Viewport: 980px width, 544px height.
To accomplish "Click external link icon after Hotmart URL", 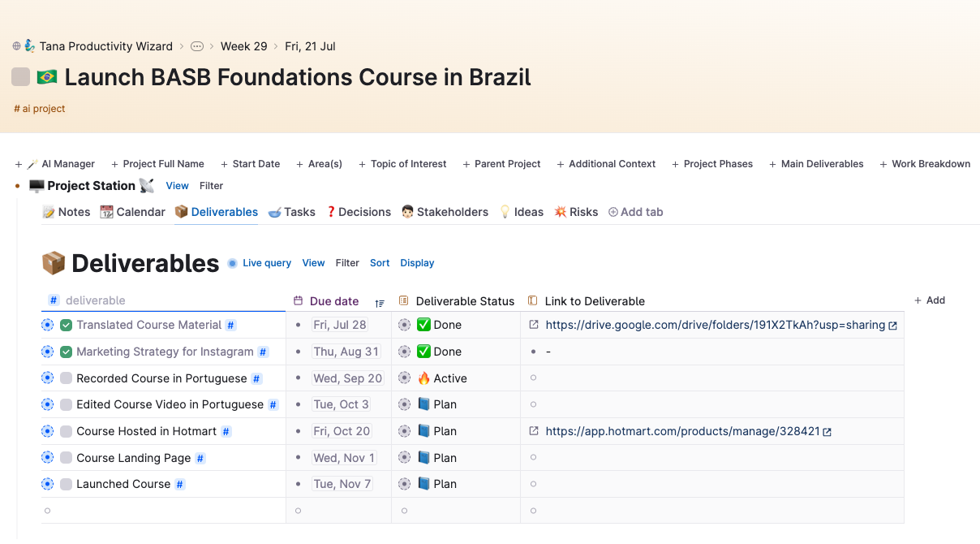I will pyautogui.click(x=827, y=432).
